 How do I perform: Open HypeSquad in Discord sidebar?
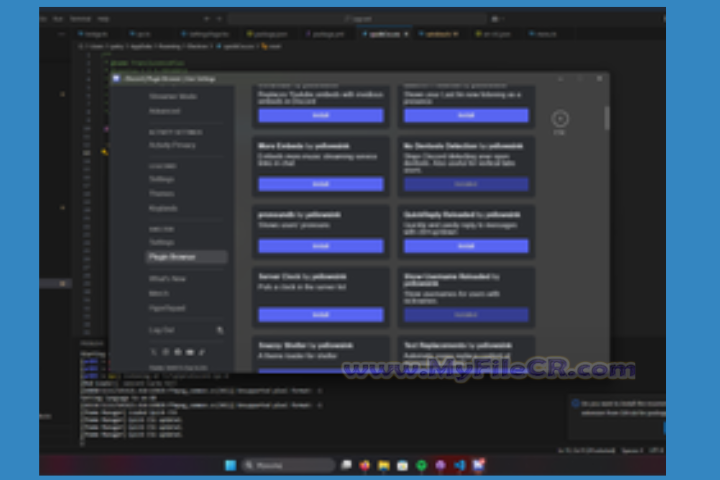tap(167, 308)
